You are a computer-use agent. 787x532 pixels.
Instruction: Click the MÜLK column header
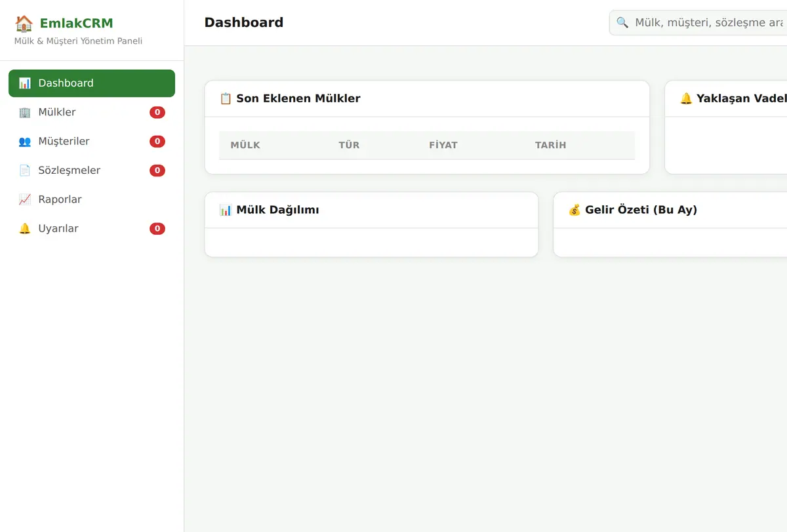tap(245, 145)
